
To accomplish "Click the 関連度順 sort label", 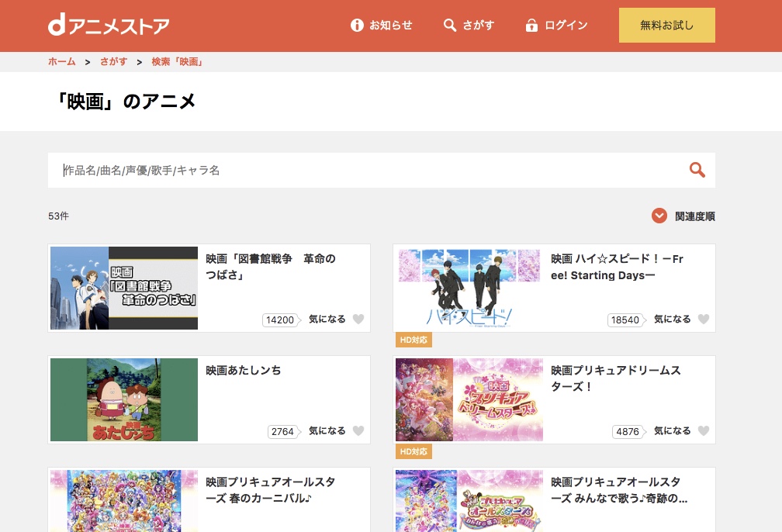I will [695, 216].
